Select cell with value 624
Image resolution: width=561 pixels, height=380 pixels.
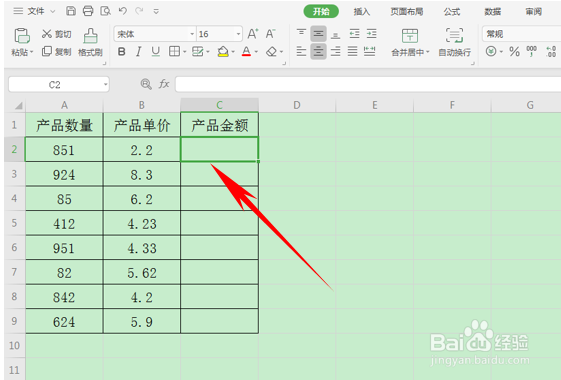click(x=64, y=322)
